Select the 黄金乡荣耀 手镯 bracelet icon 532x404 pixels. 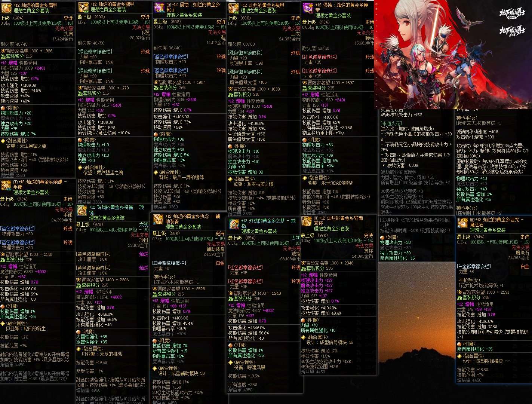click(x=6, y=185)
